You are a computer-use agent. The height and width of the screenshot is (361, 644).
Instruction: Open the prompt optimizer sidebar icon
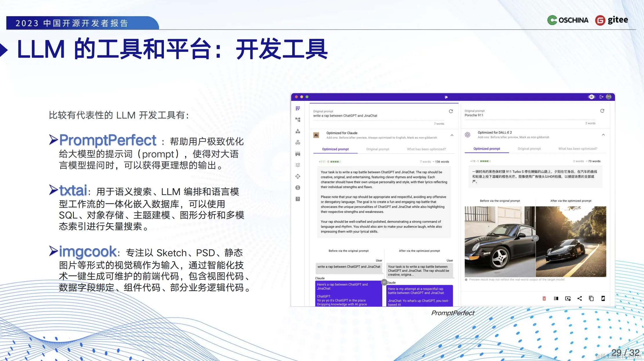tap(298, 108)
